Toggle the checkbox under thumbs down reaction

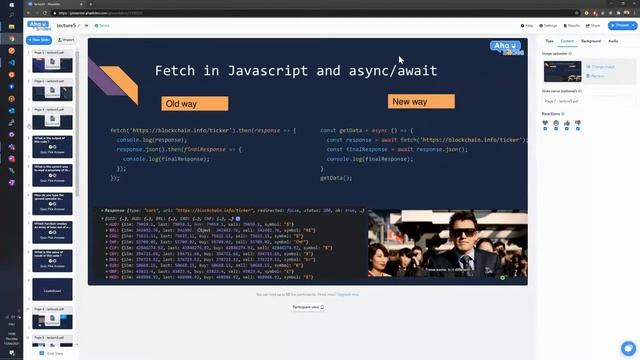click(x=578, y=129)
